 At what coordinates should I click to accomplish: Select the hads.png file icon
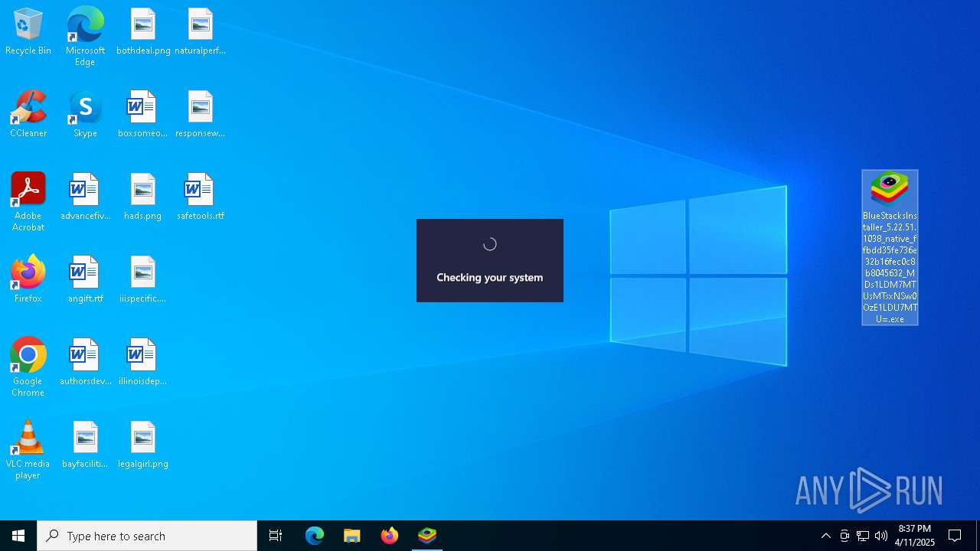tap(142, 197)
